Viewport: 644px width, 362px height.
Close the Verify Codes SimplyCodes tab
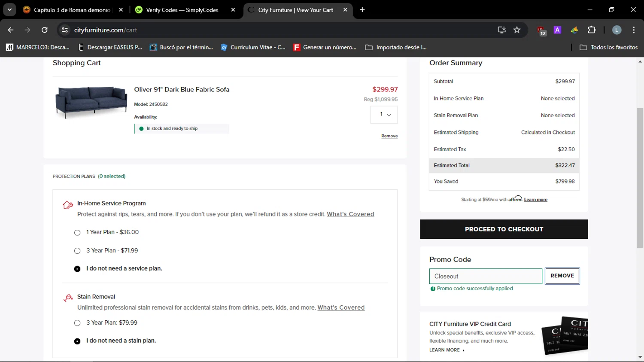pyautogui.click(x=233, y=10)
